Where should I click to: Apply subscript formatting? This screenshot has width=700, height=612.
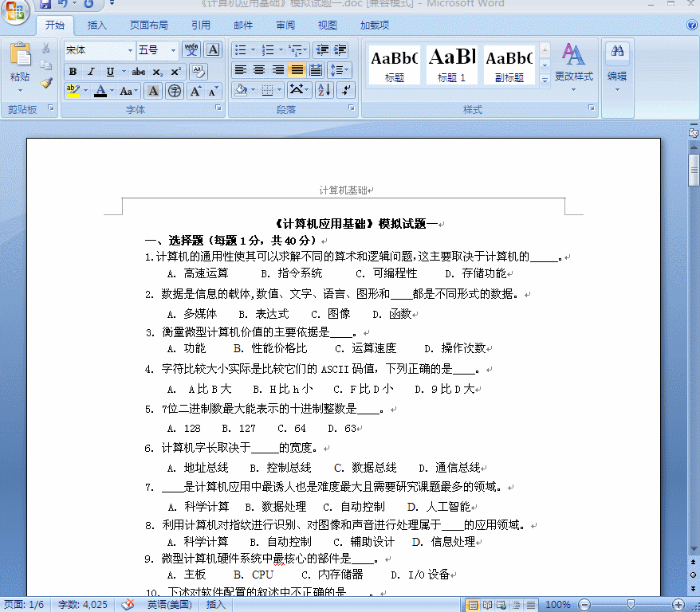point(157,72)
